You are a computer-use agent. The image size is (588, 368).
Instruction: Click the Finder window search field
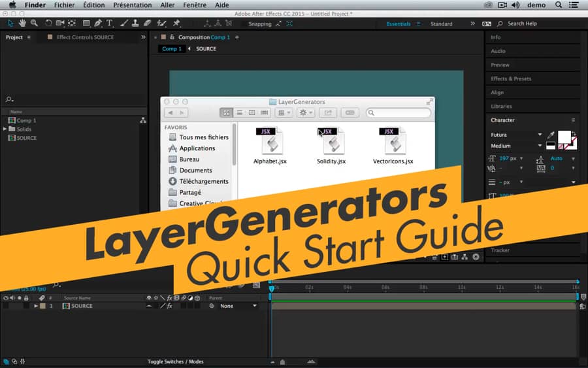399,112
